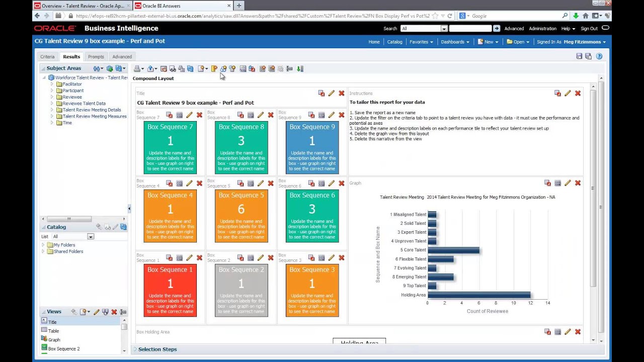The height and width of the screenshot is (362, 644).
Task: Open the Catalog List dropdown
Action: pos(91,236)
